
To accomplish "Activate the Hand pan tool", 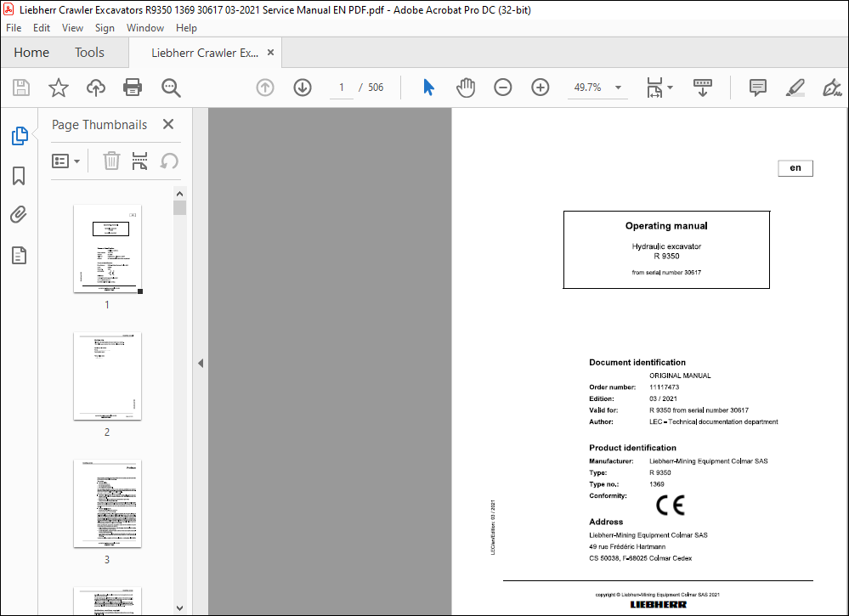I will tap(466, 88).
